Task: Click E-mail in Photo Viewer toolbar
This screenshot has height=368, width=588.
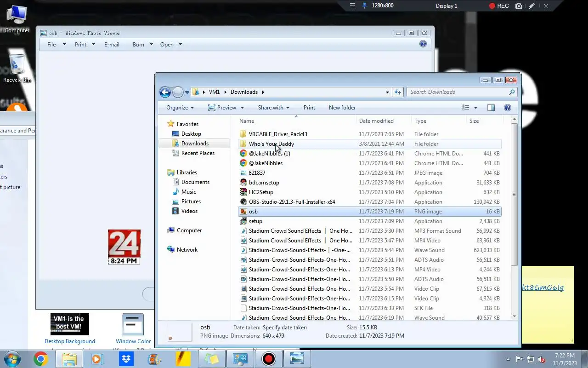Action: (112, 45)
